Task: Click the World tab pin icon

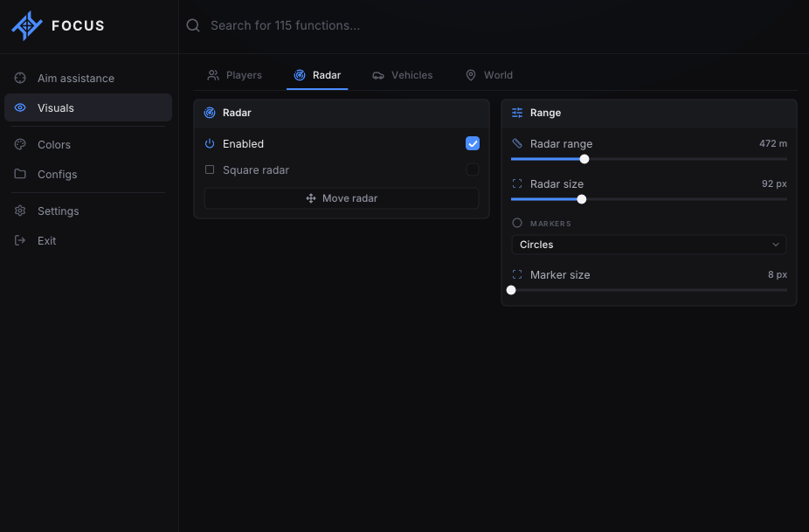Action: point(471,75)
